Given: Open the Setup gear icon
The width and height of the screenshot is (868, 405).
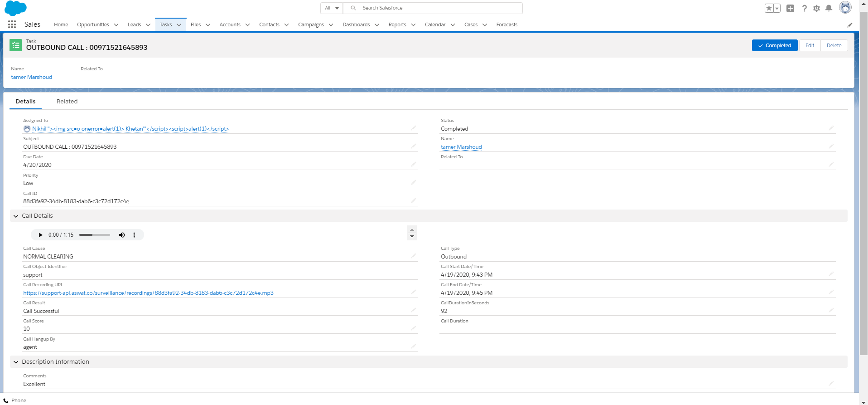Looking at the screenshot, I should tap(816, 8).
